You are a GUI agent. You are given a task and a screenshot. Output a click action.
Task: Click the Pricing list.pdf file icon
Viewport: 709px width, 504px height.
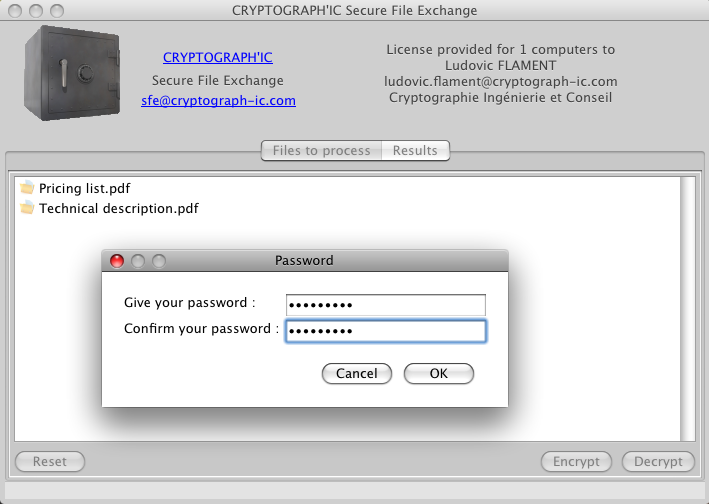point(27,188)
